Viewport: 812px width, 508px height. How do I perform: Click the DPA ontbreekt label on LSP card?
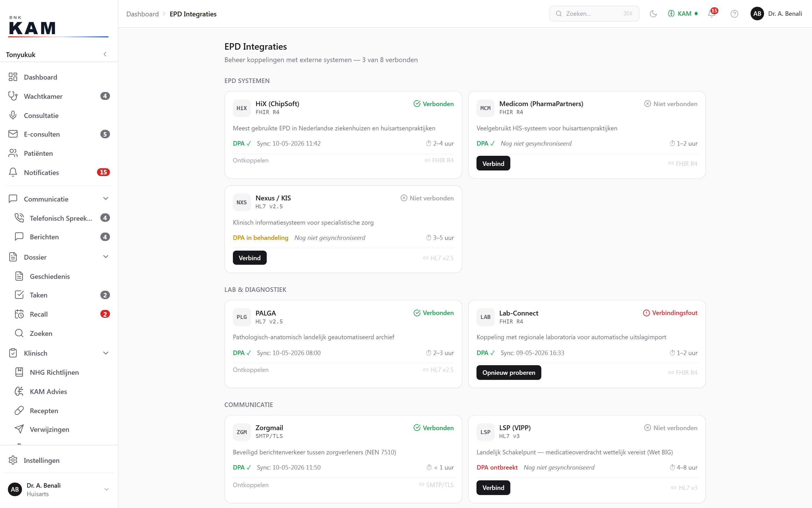point(497,467)
